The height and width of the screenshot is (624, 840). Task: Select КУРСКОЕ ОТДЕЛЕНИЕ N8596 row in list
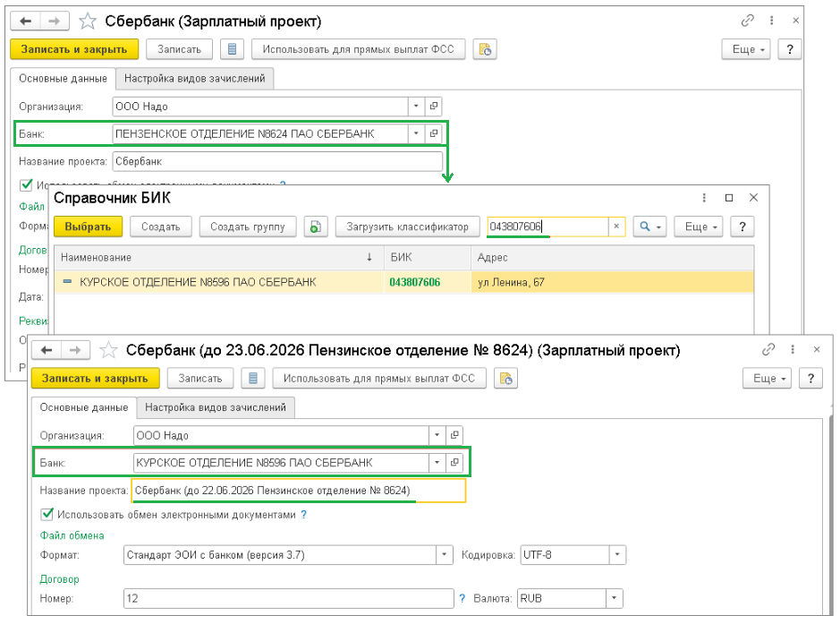[404, 282]
